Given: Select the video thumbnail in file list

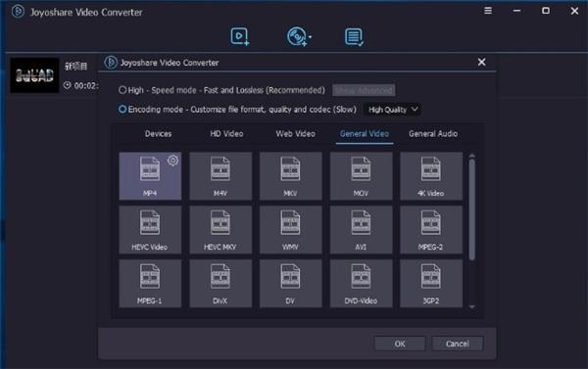Looking at the screenshot, I should pos(34,75).
